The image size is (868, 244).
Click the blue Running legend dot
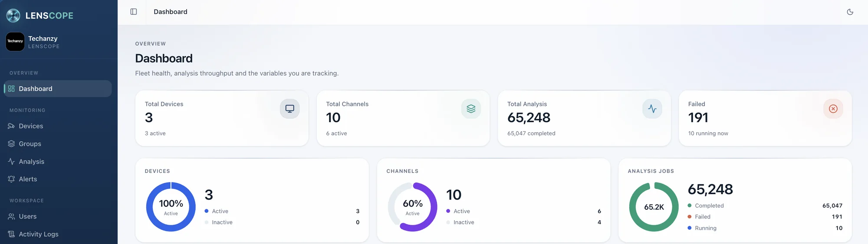[x=690, y=228]
